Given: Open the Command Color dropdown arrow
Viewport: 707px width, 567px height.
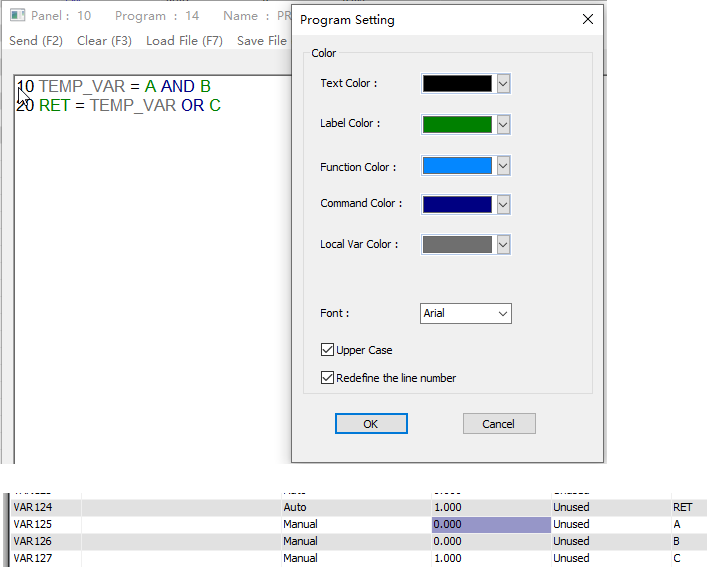Looking at the screenshot, I should point(503,204).
